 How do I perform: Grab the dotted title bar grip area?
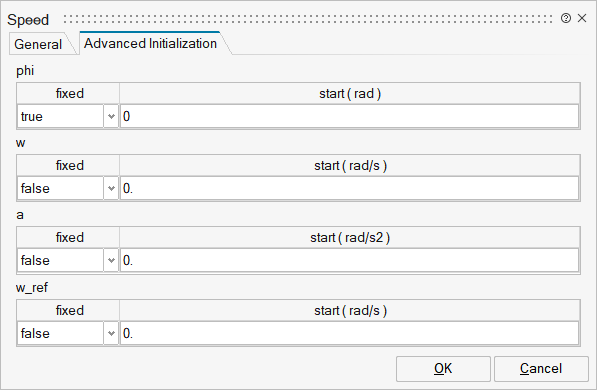(308, 19)
